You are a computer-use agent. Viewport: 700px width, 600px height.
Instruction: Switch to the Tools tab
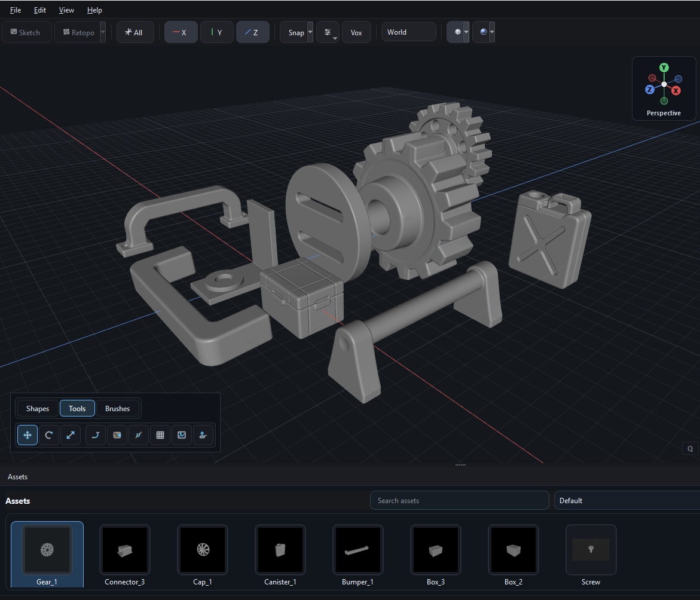click(77, 409)
